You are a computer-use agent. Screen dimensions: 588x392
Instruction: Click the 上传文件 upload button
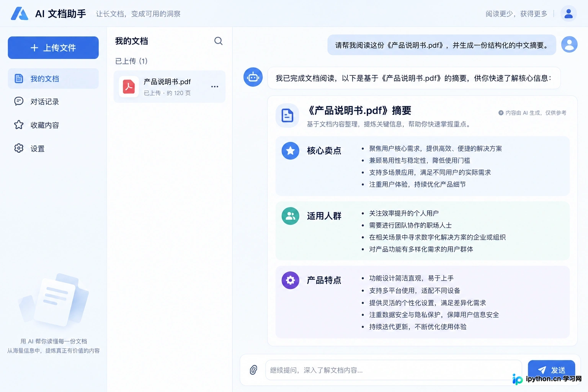click(53, 47)
